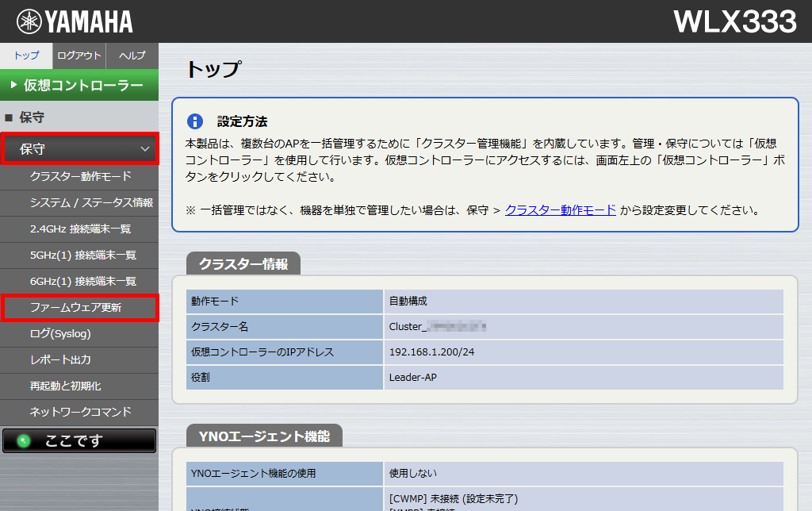Click the 仮想コントローラーのIPアドレス label cell
This screenshot has height=511, width=812.
285,352
